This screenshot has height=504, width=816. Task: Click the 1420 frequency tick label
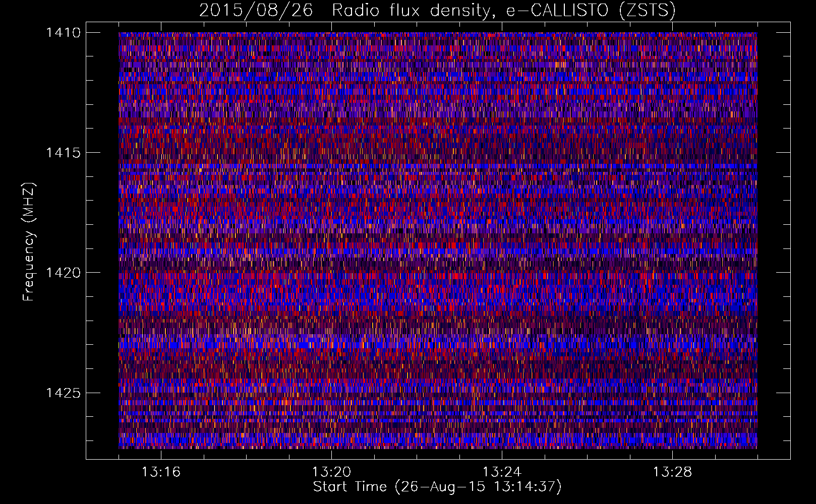pos(63,273)
